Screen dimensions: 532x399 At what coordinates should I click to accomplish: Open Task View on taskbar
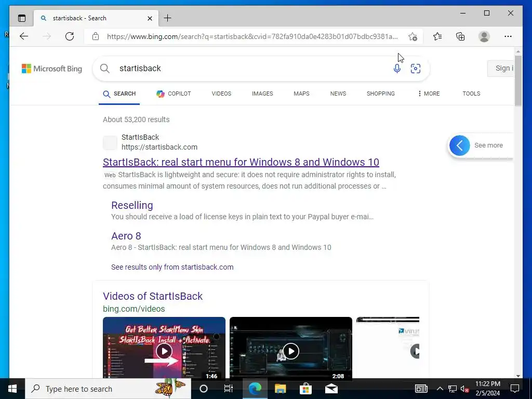coord(229,389)
